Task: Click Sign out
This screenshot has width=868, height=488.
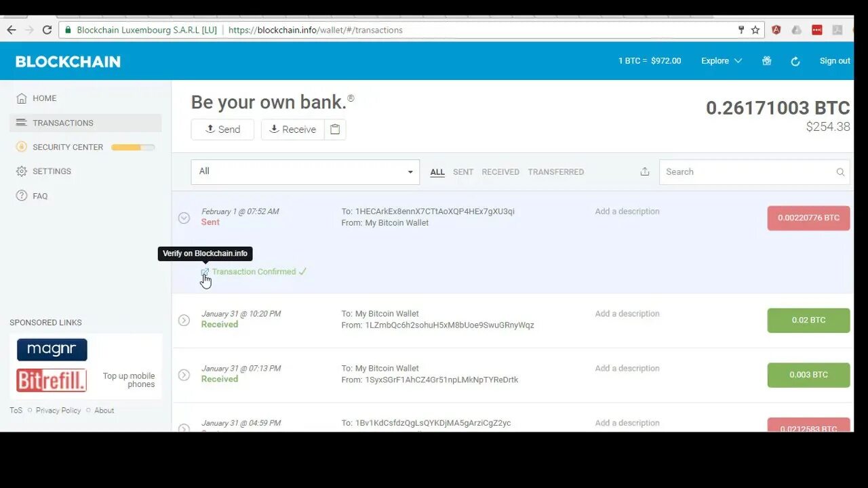Action: click(835, 61)
